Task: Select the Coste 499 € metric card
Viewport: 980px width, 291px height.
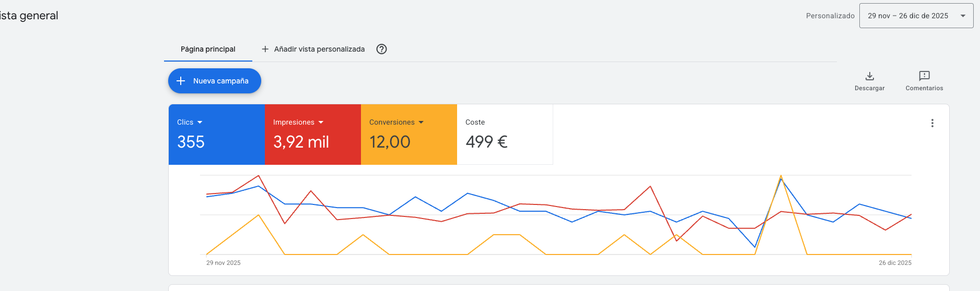Action: click(x=504, y=135)
